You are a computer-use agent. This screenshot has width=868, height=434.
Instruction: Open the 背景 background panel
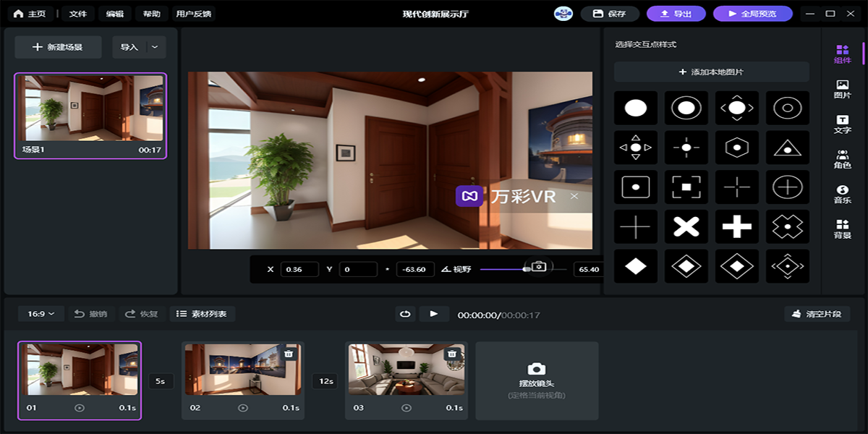click(842, 229)
